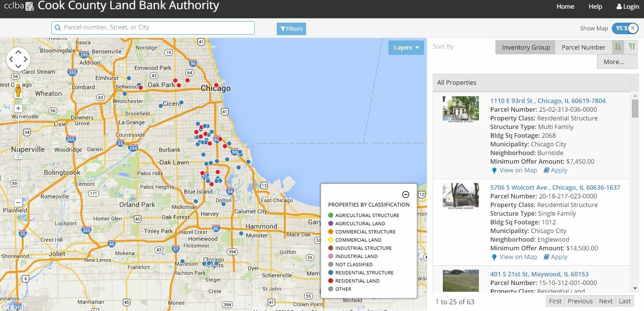Sort results in descending order
The height and width of the screenshot is (311, 644).
click(x=631, y=47)
